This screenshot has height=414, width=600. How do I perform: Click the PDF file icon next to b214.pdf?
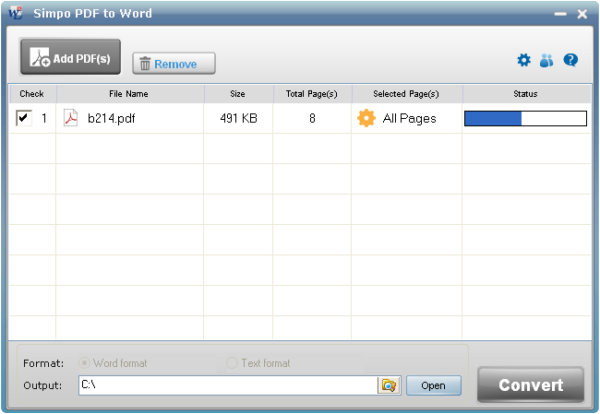[x=70, y=118]
